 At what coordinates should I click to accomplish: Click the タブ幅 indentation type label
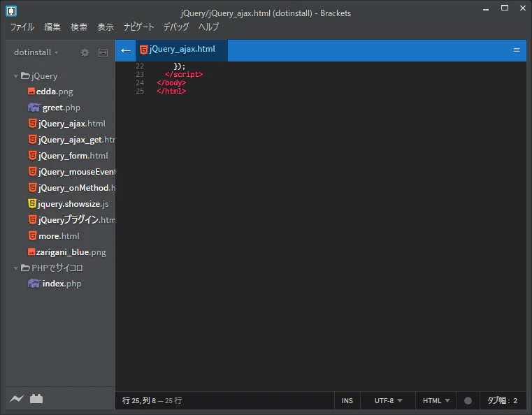point(498,401)
